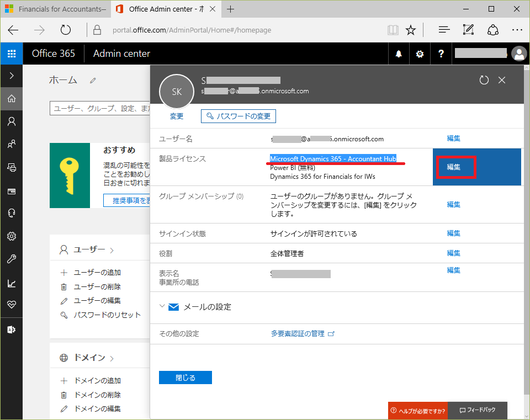The image size is (530, 420).
Task: Open Reports chart icon in left navigation
Action: click(x=12, y=283)
